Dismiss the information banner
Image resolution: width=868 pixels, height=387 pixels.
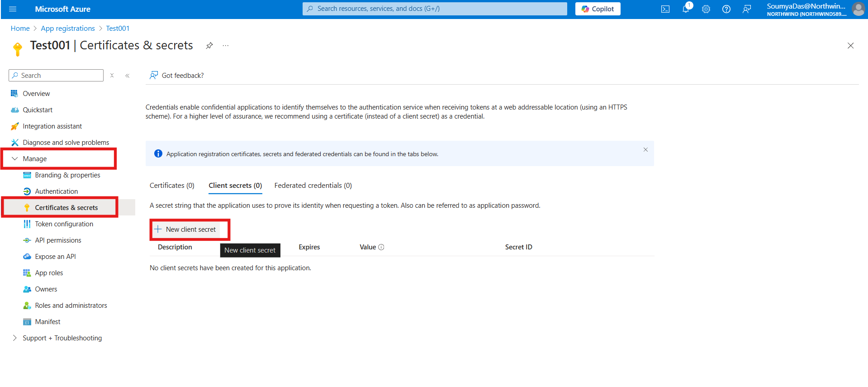point(645,150)
